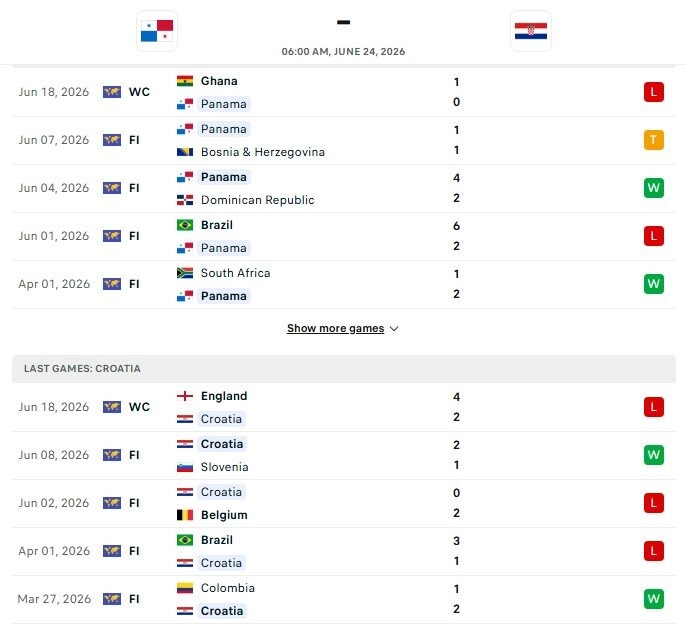This screenshot has width=686, height=626.
Task: Click the Last Games: Croatia header
Action: click(x=344, y=369)
